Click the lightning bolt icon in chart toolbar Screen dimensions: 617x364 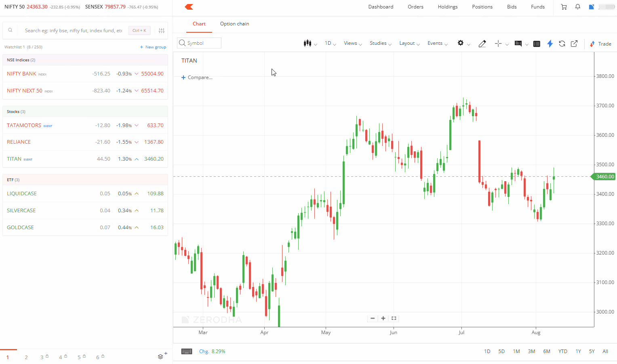tap(550, 44)
